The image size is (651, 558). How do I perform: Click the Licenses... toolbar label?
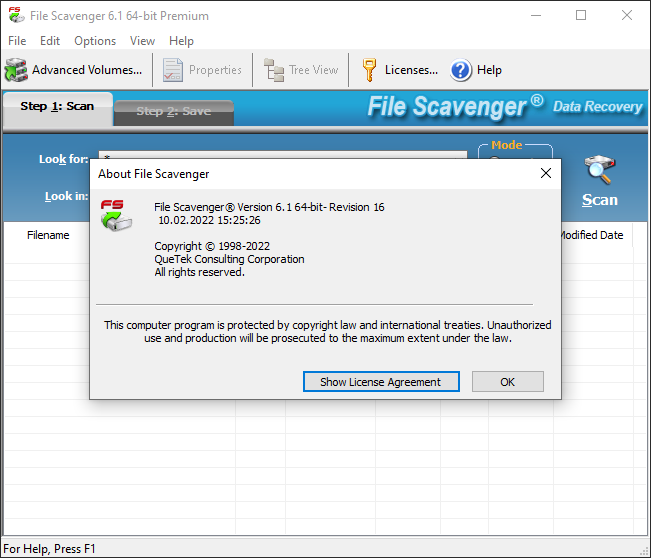[411, 70]
